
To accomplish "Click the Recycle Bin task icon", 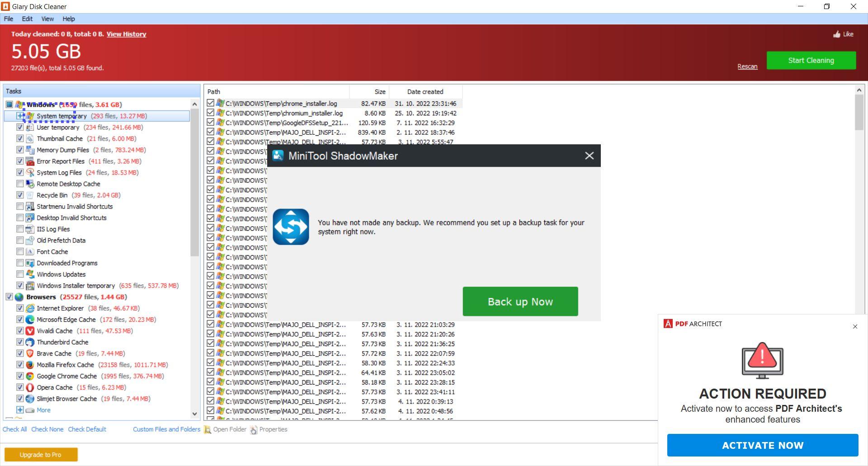I will (x=30, y=195).
